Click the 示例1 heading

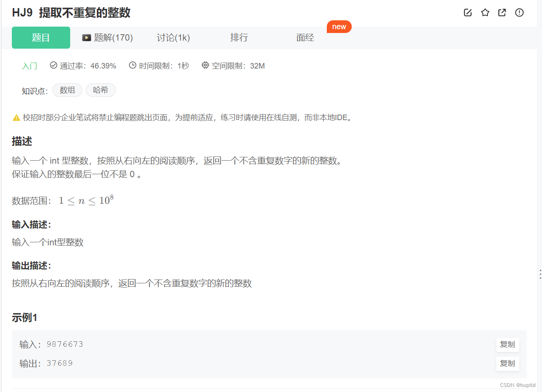[x=25, y=318]
